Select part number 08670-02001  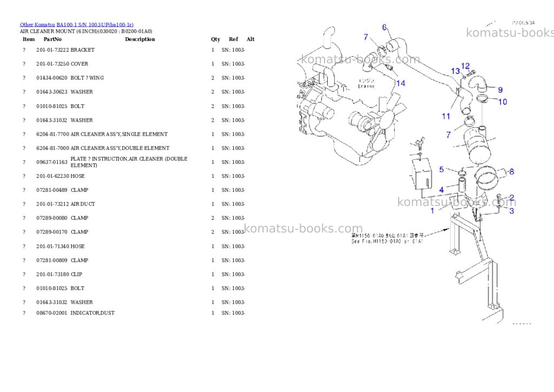click(x=51, y=313)
